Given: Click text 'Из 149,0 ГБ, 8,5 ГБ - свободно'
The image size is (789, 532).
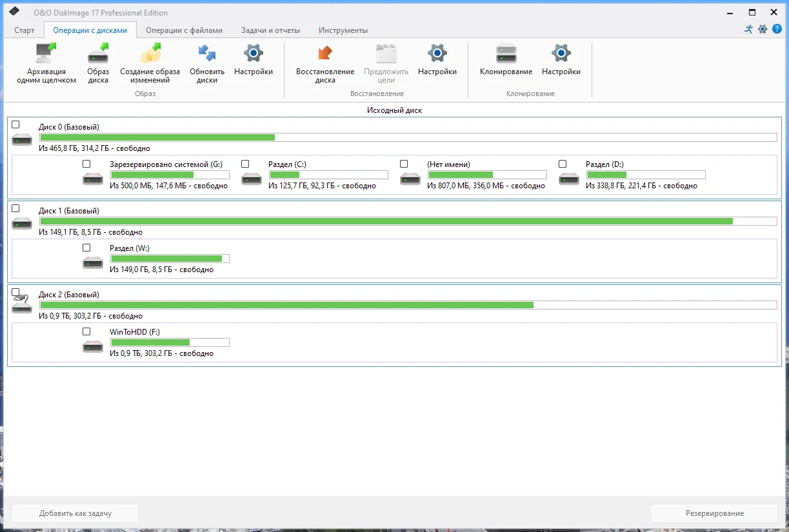Looking at the screenshot, I should tap(161, 270).
